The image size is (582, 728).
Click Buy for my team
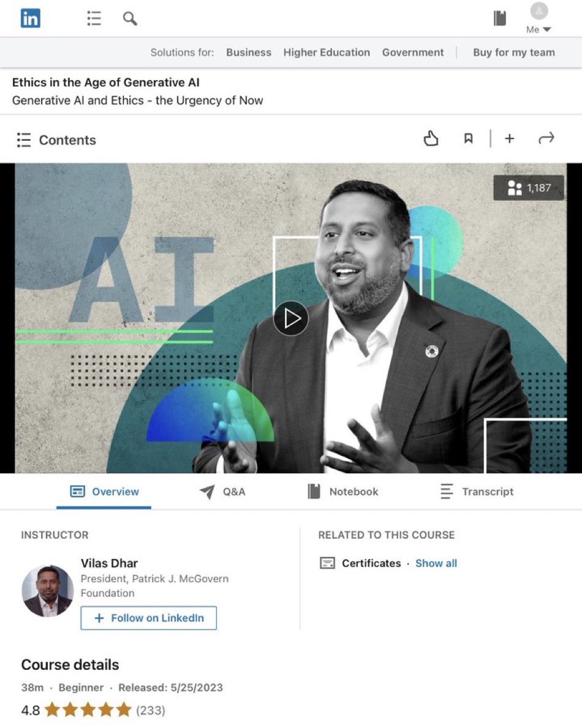point(514,53)
